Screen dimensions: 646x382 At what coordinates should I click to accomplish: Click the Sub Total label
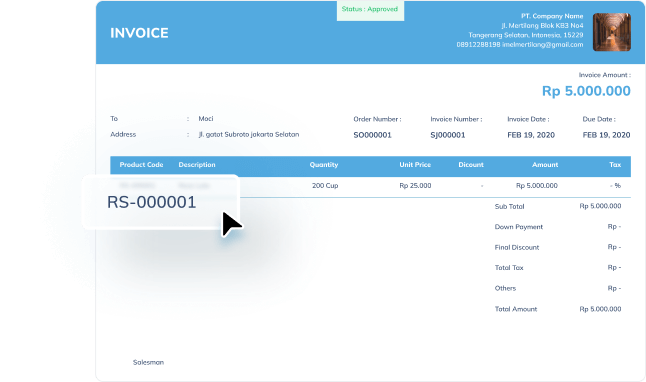[x=509, y=206]
